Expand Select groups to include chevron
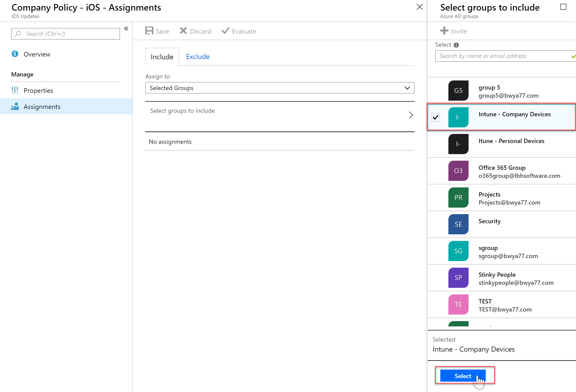 (x=411, y=115)
